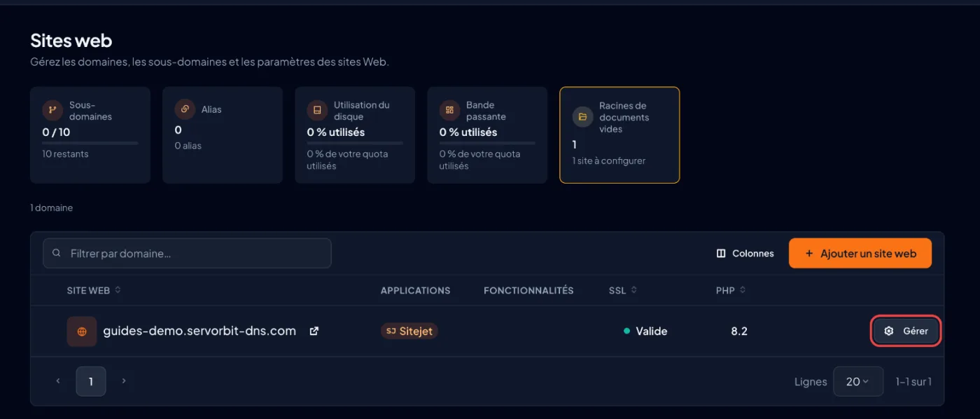
Task: Click the guides-demo.servorbit-dns.com domain name
Action: pos(199,331)
